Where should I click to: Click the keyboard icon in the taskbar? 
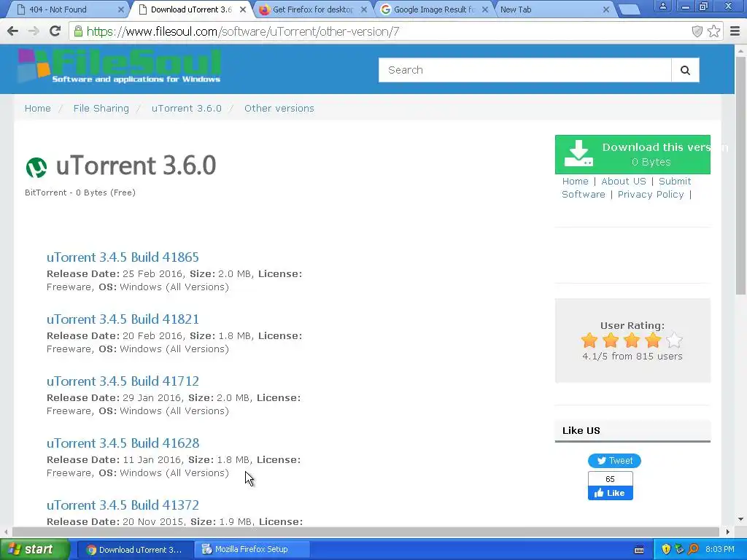(639, 550)
